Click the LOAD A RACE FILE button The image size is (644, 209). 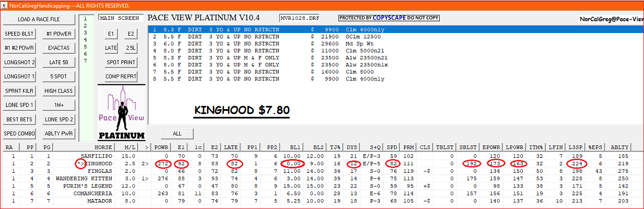39,19
